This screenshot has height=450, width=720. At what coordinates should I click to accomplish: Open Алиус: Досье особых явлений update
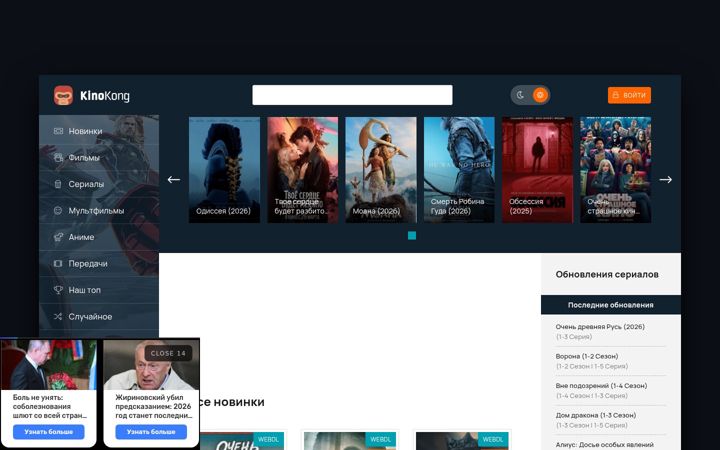(604, 444)
